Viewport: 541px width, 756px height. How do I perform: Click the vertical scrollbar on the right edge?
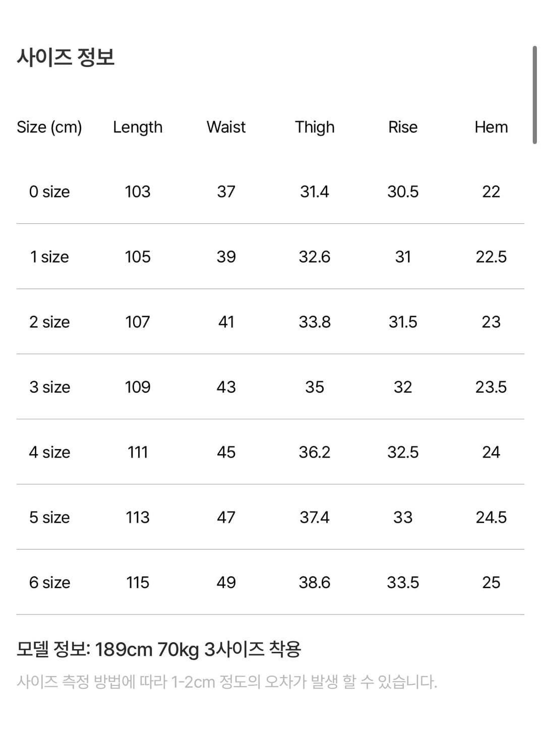(534, 95)
